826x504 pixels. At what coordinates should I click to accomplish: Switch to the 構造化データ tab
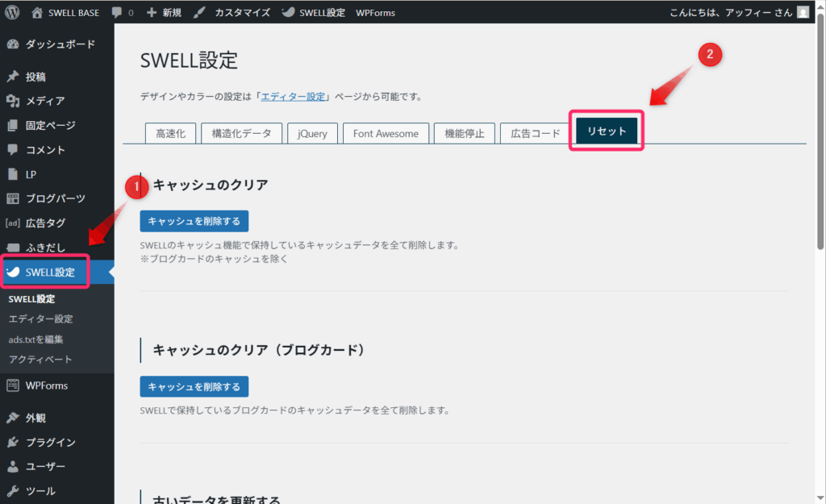242,133
